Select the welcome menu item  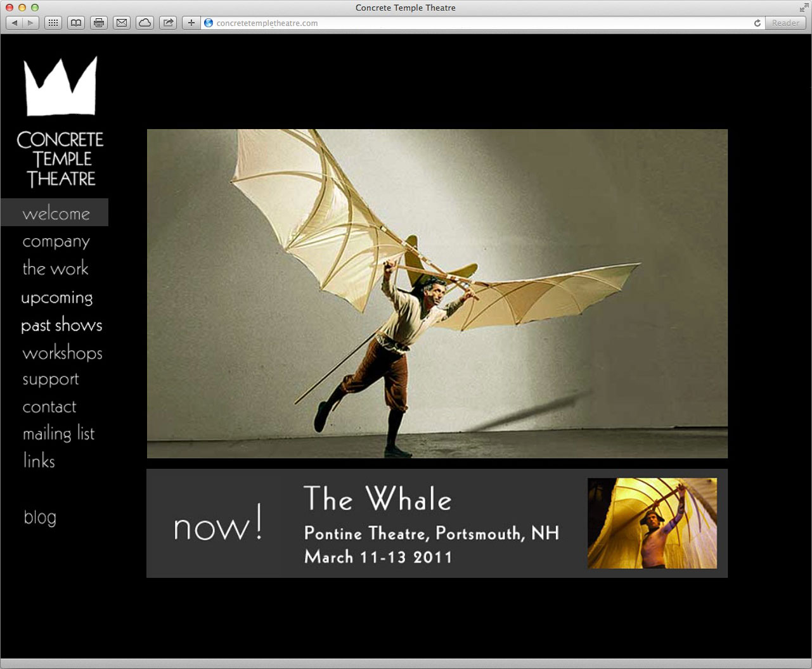point(56,213)
